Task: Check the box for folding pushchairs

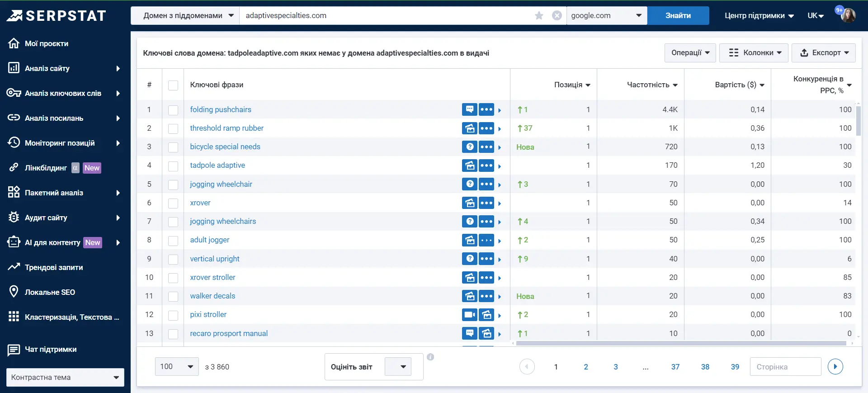Action: click(x=173, y=110)
